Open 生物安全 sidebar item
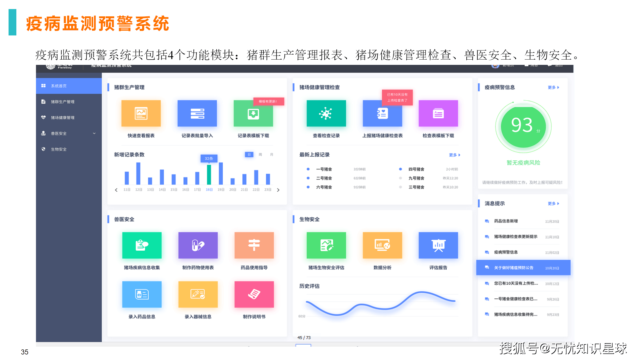 [69, 149]
